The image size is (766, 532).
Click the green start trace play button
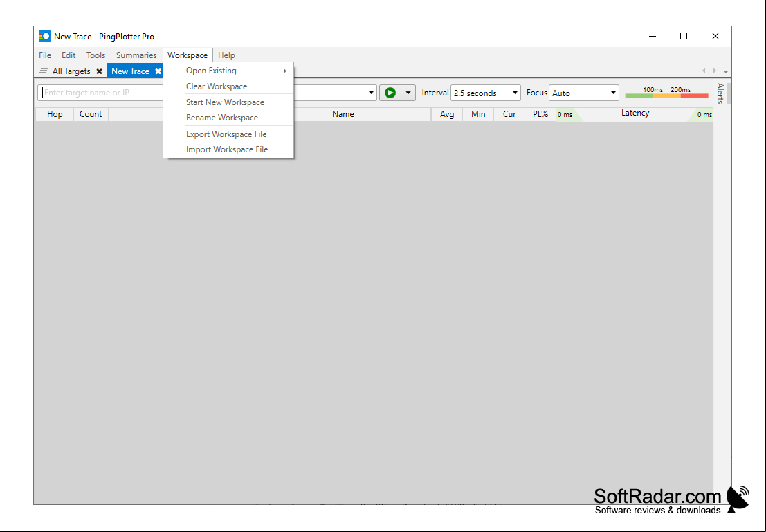click(x=390, y=93)
